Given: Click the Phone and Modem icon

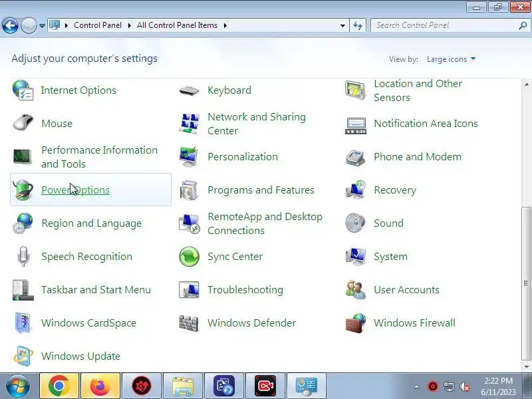Looking at the screenshot, I should pyautogui.click(x=355, y=157).
